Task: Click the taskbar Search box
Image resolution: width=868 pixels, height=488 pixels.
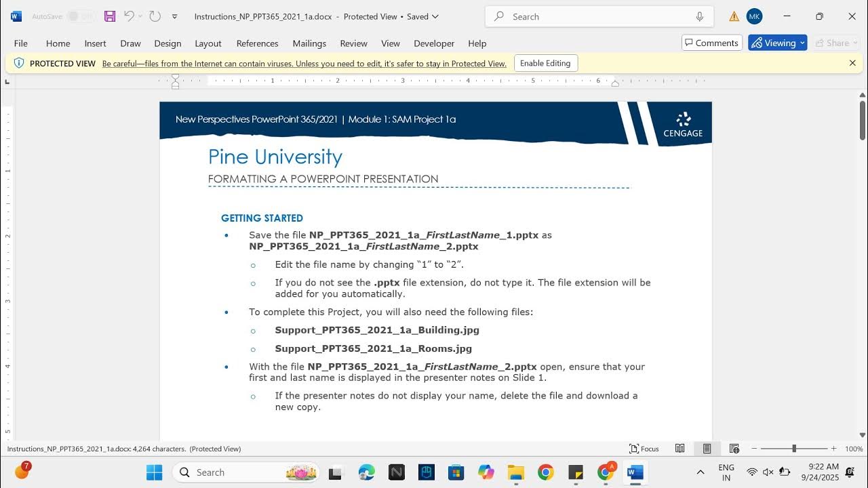Action: click(246, 472)
